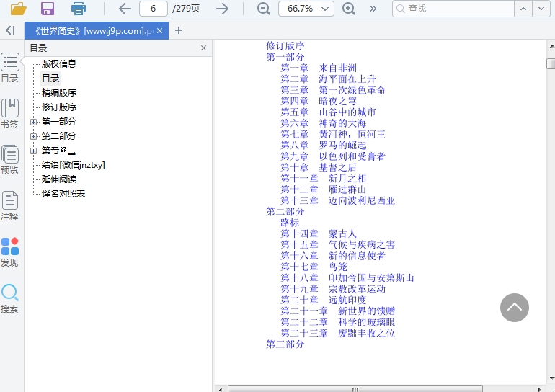Expand the third part outline node
Viewport: 555px width, 392px height.
click(x=33, y=151)
